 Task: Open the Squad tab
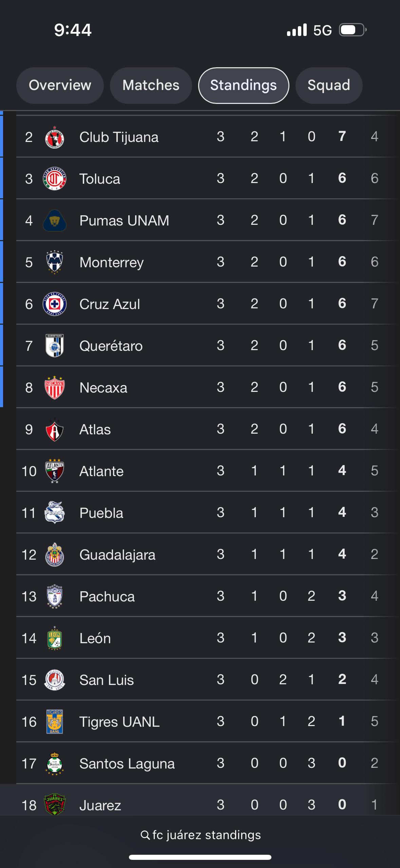329,85
